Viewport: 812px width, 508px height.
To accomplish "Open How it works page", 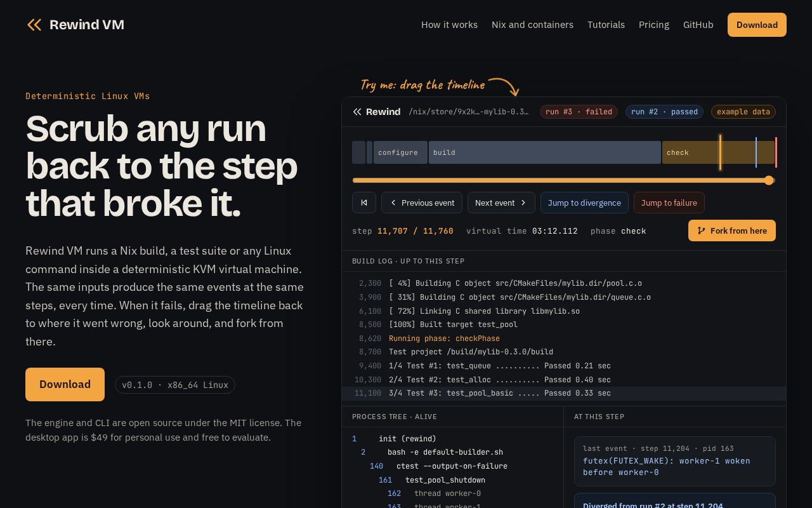I will click(x=449, y=25).
